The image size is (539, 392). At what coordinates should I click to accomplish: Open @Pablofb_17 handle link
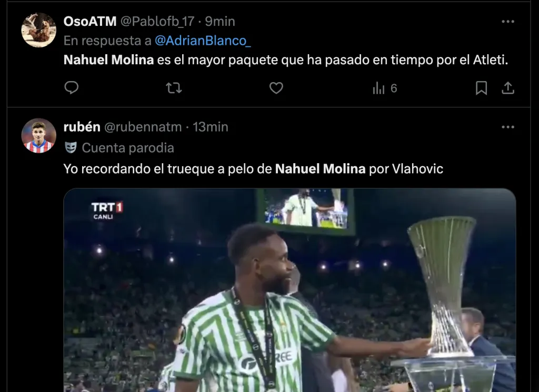[x=157, y=21]
